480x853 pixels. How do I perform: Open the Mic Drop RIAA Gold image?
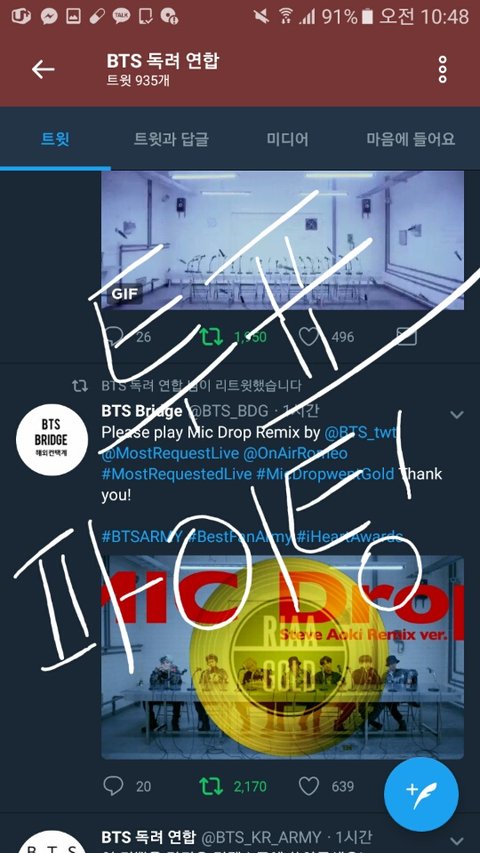282,657
